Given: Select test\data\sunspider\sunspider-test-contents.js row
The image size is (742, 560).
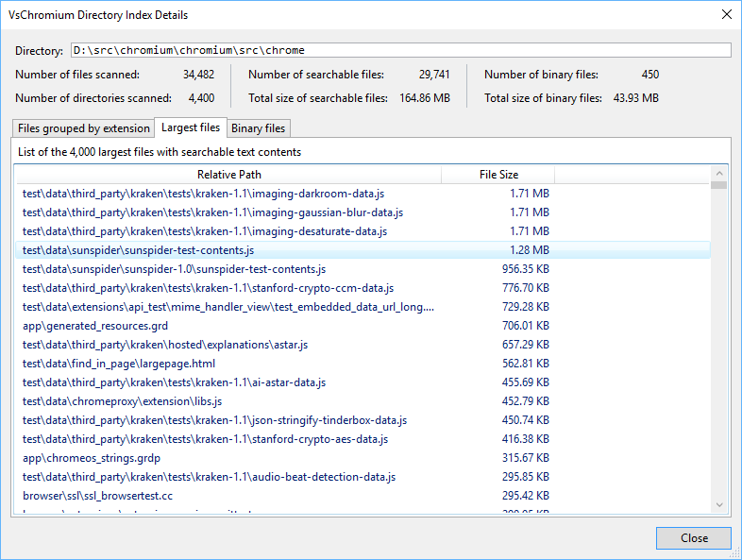Looking at the screenshot, I should [363, 250].
